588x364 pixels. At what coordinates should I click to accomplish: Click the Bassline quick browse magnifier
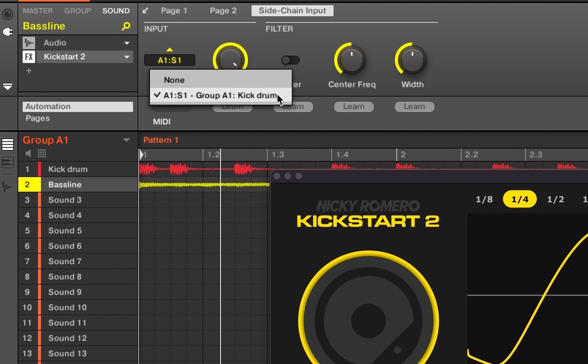coord(126,26)
